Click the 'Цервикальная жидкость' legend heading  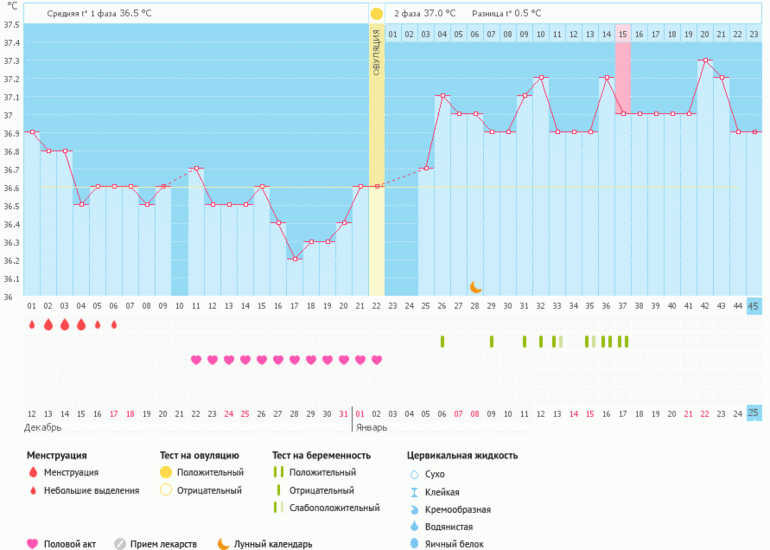[463, 455]
